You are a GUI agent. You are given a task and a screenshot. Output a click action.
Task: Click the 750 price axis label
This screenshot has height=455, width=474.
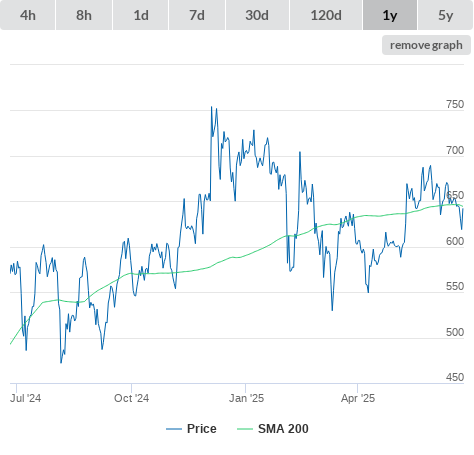455,104
